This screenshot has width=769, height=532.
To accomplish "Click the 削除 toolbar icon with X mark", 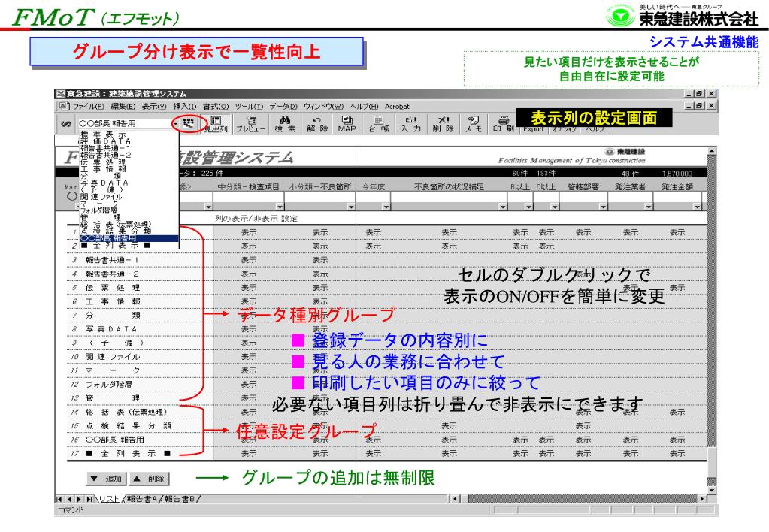I will [x=443, y=125].
